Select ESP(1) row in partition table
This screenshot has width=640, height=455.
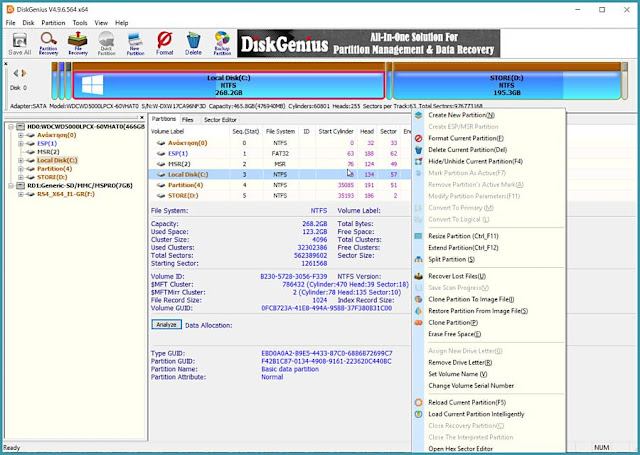tap(280, 153)
